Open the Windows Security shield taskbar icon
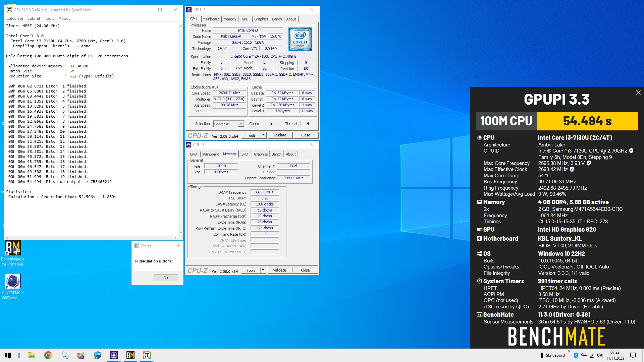Viewport: 644px width, 362px height. [x=97, y=355]
